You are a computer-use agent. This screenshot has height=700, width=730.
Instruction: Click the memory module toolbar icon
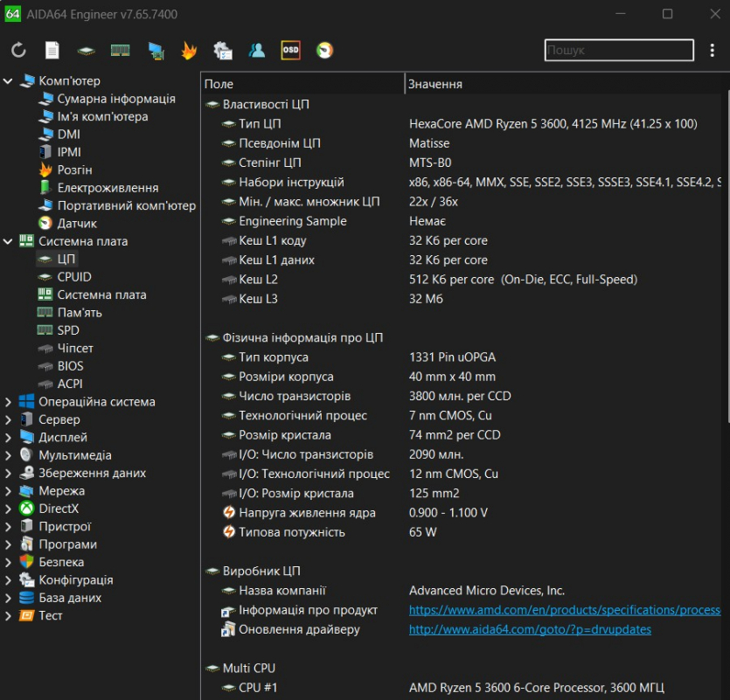(x=120, y=51)
